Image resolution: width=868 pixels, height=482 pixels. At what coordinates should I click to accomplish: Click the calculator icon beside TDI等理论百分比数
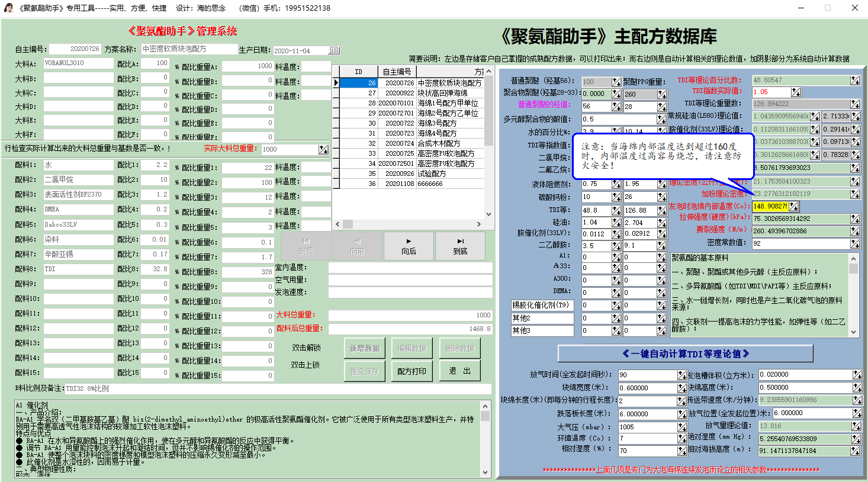[856, 80]
